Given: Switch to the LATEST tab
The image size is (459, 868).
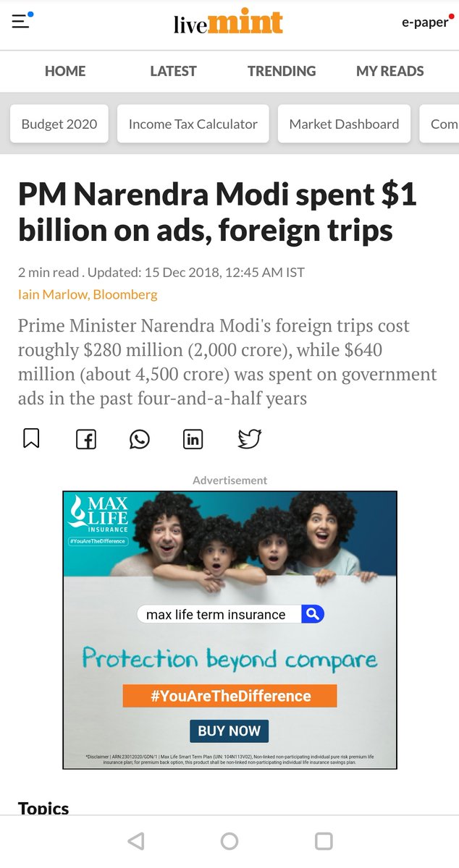Looking at the screenshot, I should (173, 71).
